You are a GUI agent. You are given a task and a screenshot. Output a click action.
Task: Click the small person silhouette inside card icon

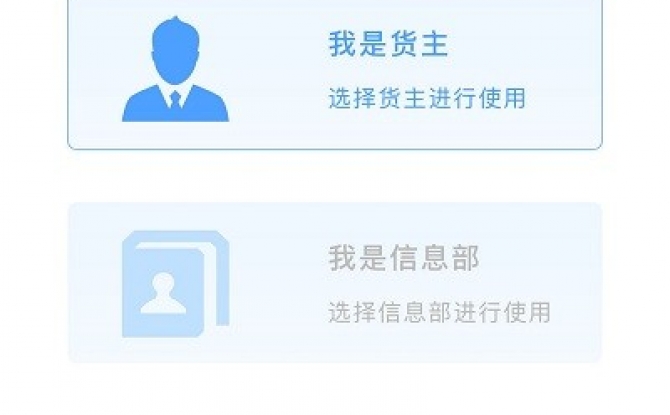coord(163,293)
